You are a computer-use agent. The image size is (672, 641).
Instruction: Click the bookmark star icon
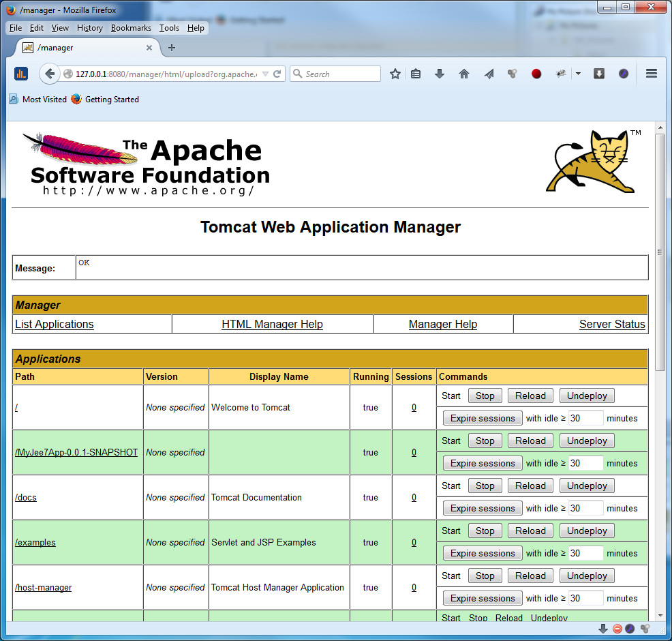coord(395,74)
